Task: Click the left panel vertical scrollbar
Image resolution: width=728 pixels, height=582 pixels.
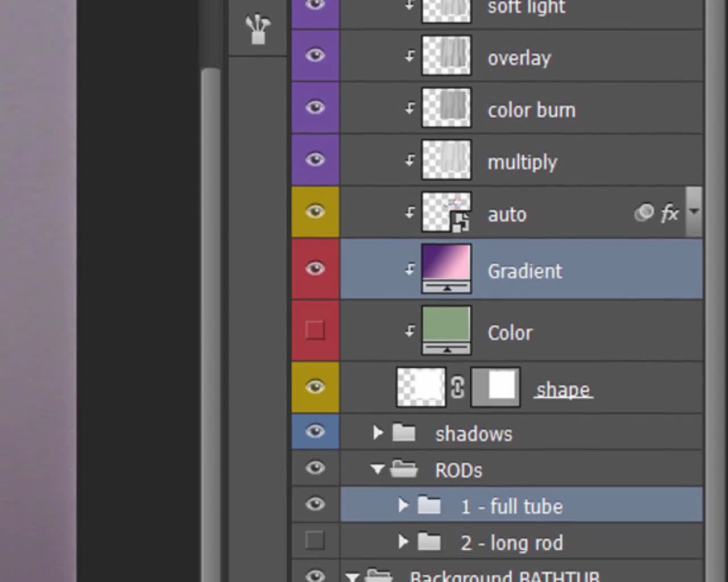Action: [210, 324]
